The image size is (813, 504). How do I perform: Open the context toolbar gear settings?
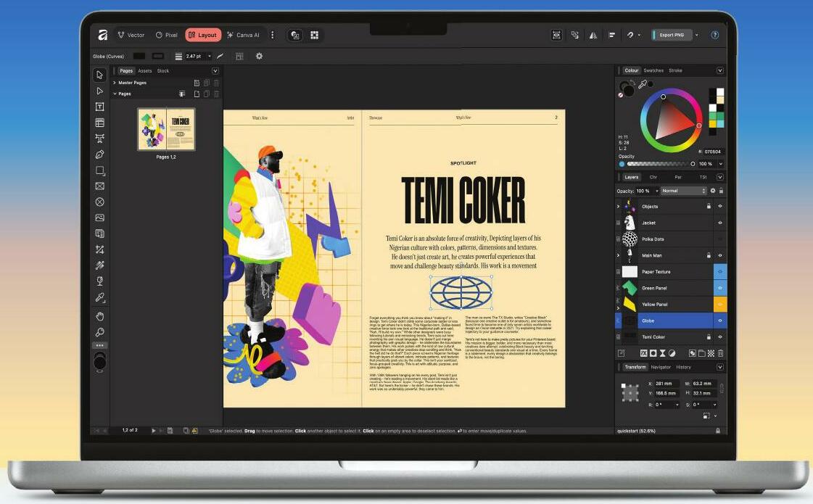click(259, 56)
